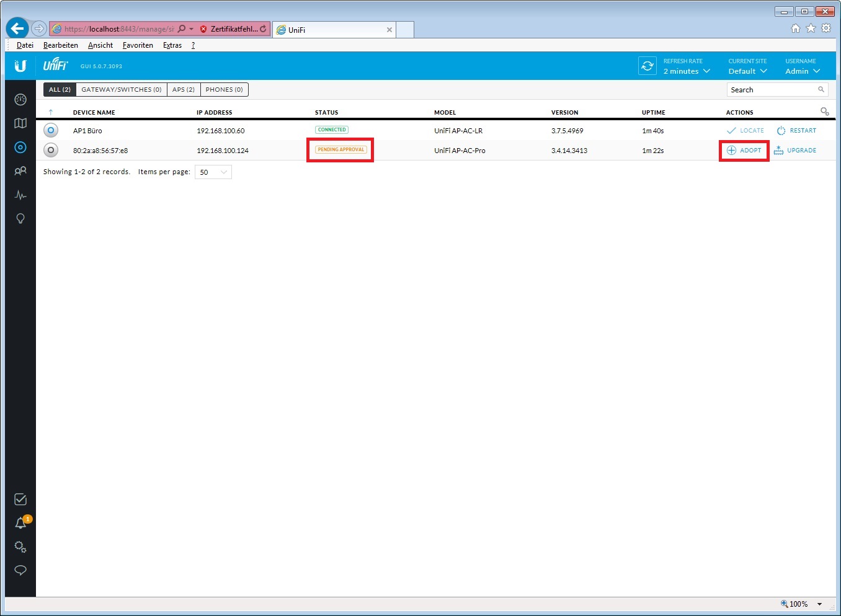841x616 pixels.
Task: Click the AP1 Büro device icon
Action: click(51, 131)
